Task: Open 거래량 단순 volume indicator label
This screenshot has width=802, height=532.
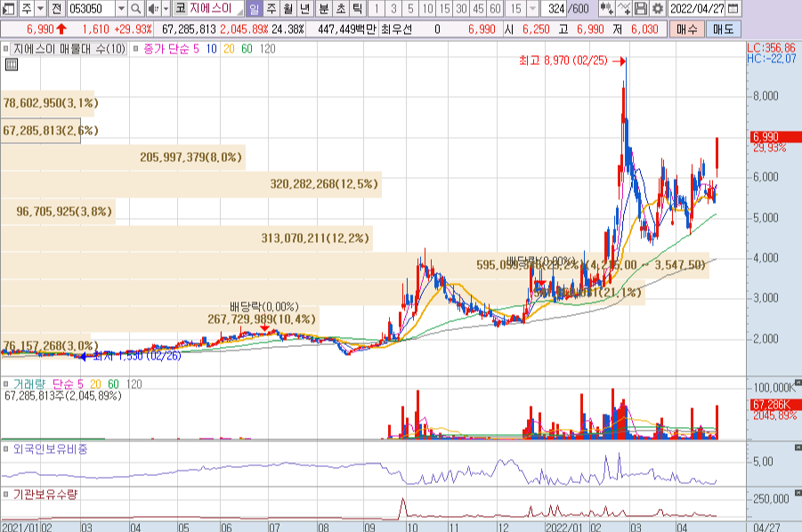Action: (x=47, y=383)
